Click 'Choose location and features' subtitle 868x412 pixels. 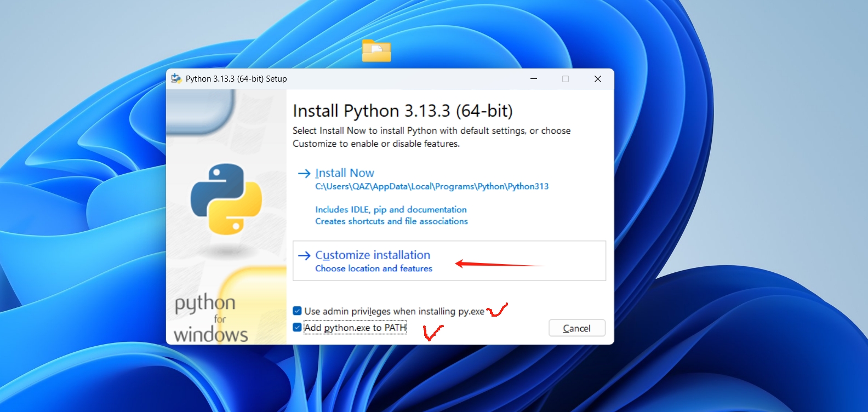pos(374,268)
